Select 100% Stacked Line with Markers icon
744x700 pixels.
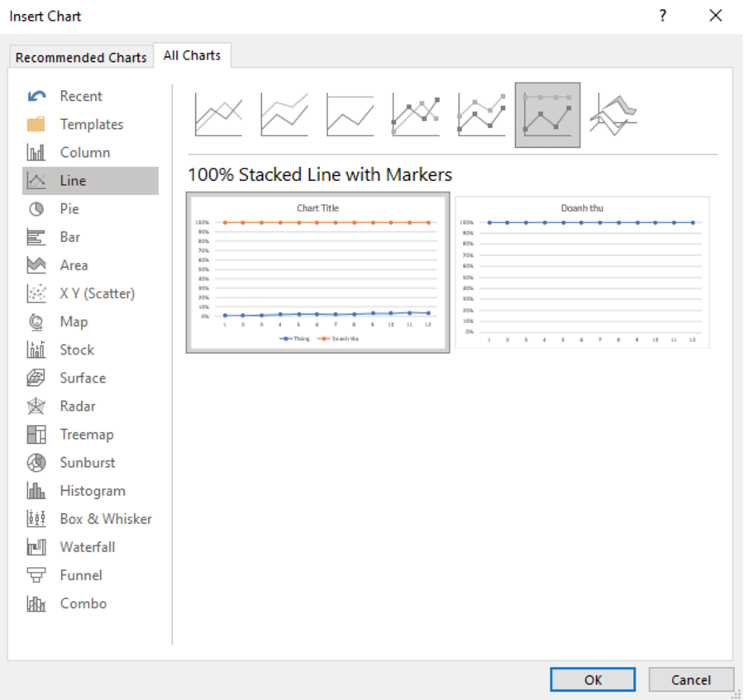click(547, 115)
